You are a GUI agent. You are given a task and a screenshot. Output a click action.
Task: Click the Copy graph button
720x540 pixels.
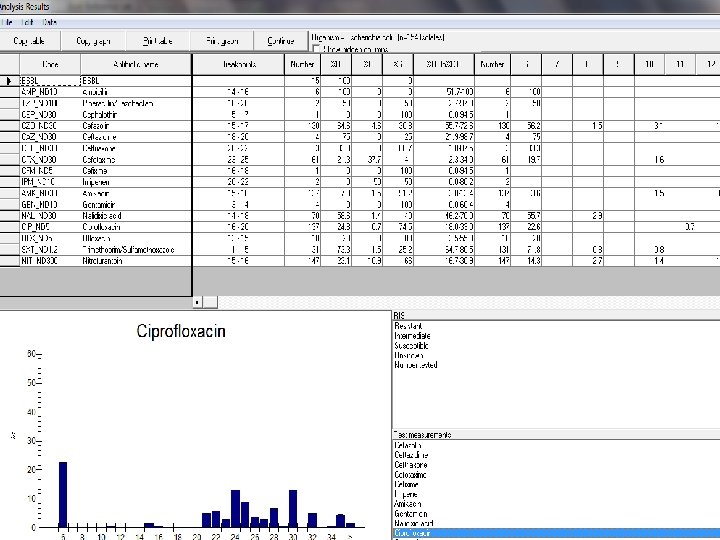tap(93, 41)
